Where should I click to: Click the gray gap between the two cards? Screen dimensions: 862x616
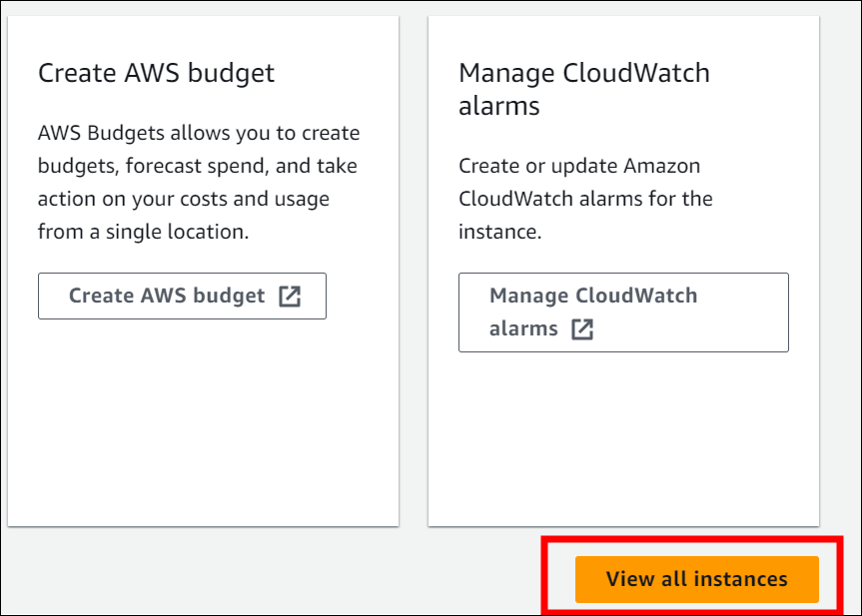(x=414, y=270)
